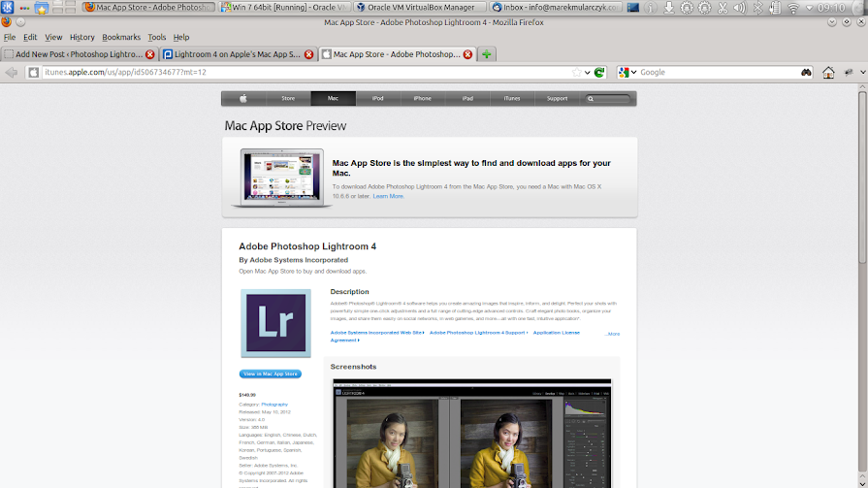Close the Lightroom 4 on Apple's tab

(309, 54)
